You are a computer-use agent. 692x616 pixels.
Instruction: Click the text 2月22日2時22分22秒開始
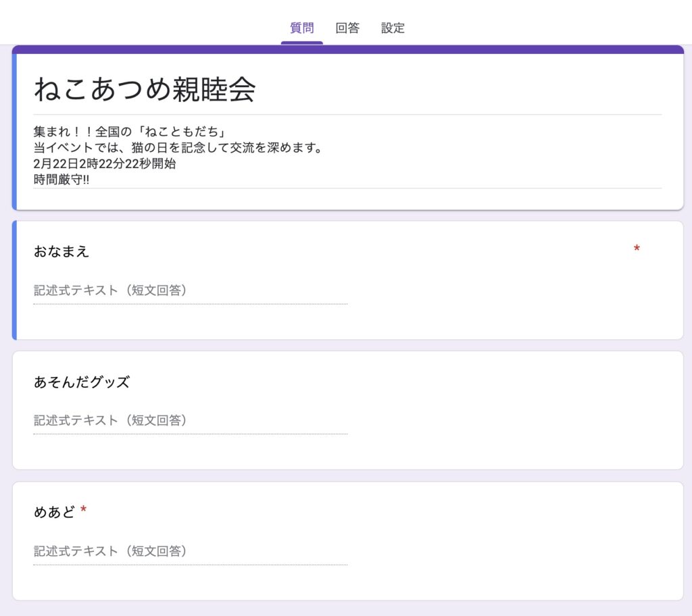pos(105,163)
